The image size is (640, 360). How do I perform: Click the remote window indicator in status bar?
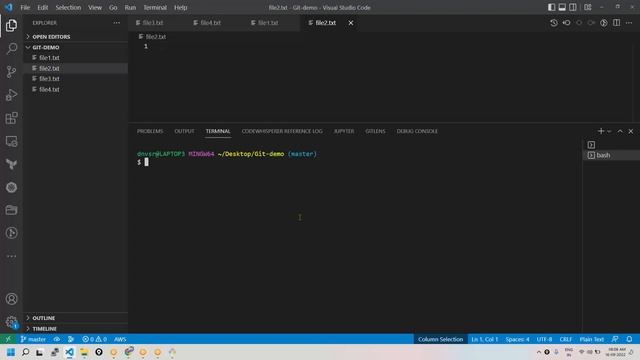click(x=8, y=339)
